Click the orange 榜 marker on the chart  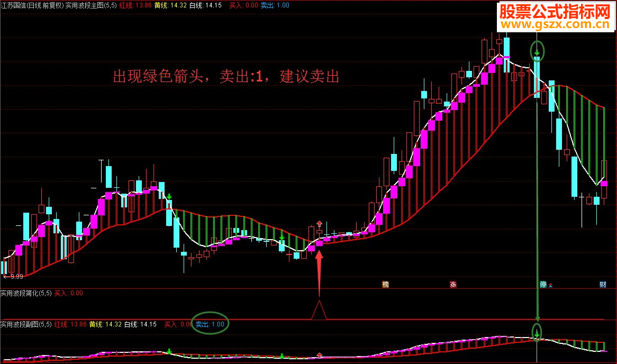click(386, 285)
